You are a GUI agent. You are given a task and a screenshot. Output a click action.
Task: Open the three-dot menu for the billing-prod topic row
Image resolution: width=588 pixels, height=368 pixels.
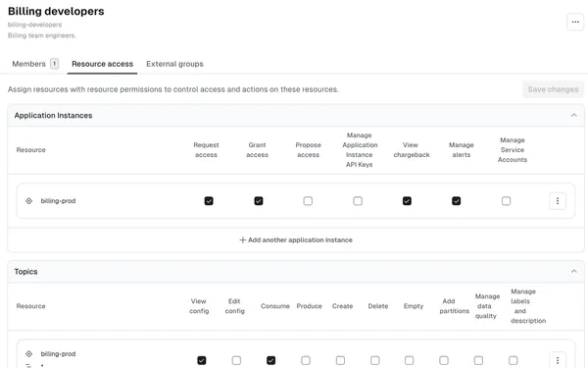(x=558, y=360)
